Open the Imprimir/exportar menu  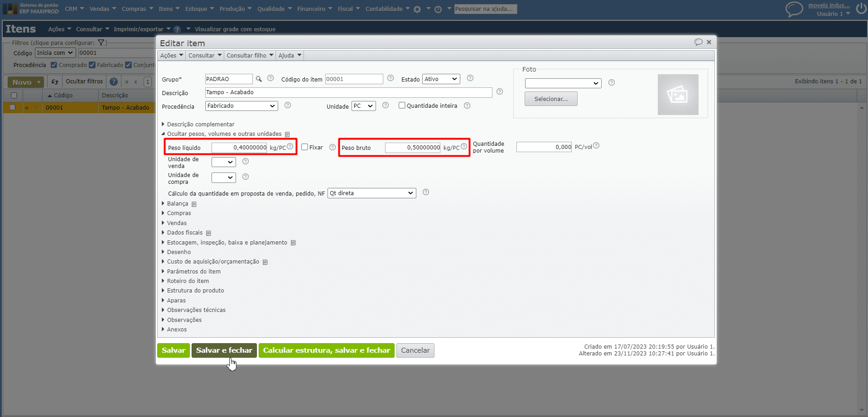(x=142, y=29)
